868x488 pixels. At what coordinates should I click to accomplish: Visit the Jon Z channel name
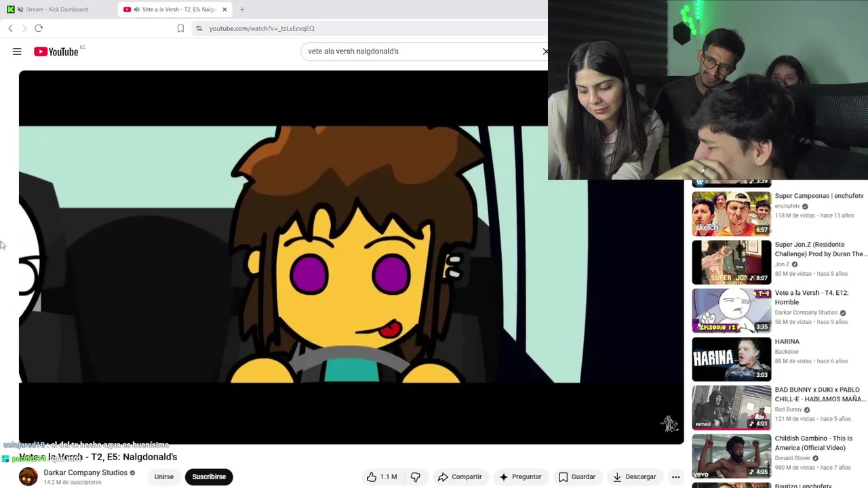[x=782, y=264]
